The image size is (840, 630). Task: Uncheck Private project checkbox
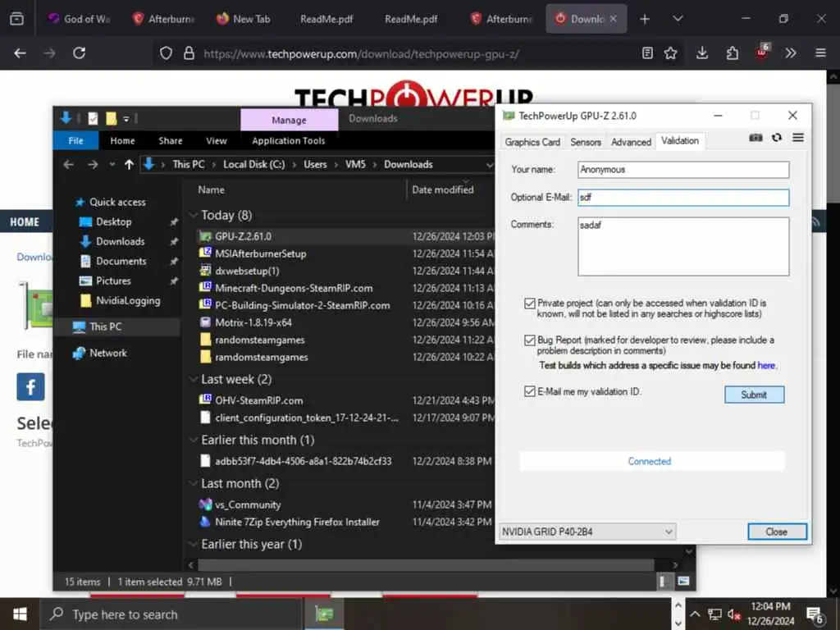click(530, 304)
